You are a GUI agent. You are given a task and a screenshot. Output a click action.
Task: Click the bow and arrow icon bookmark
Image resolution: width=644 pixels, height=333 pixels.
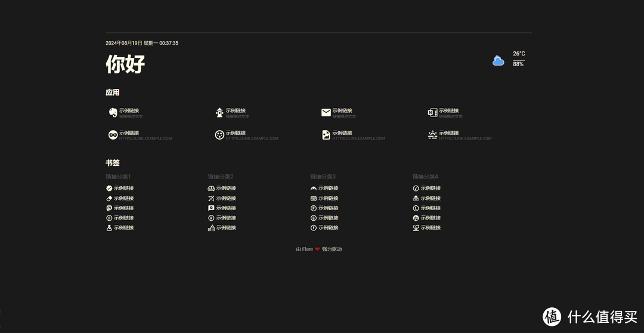[x=211, y=198]
